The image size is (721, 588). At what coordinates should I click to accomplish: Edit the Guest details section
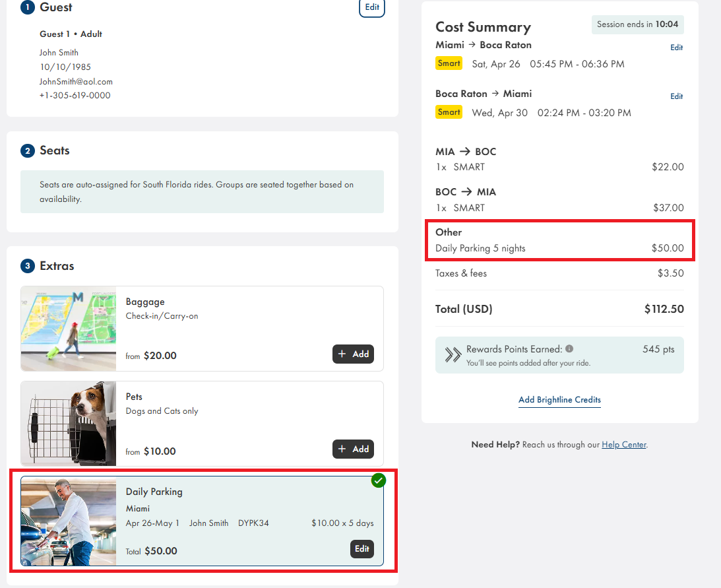[x=372, y=7]
